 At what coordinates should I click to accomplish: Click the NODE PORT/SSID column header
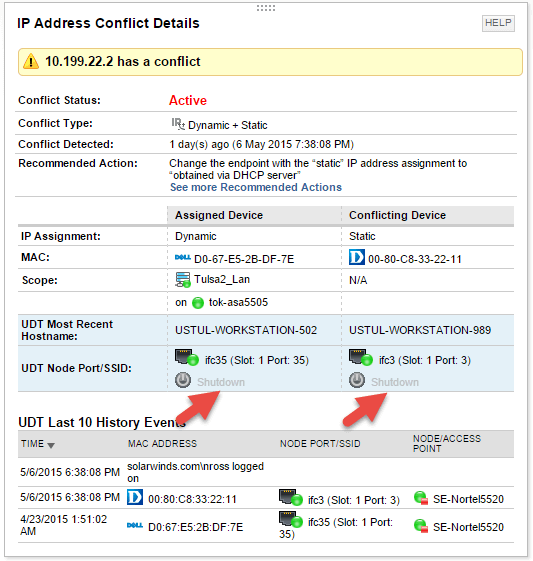pos(320,444)
